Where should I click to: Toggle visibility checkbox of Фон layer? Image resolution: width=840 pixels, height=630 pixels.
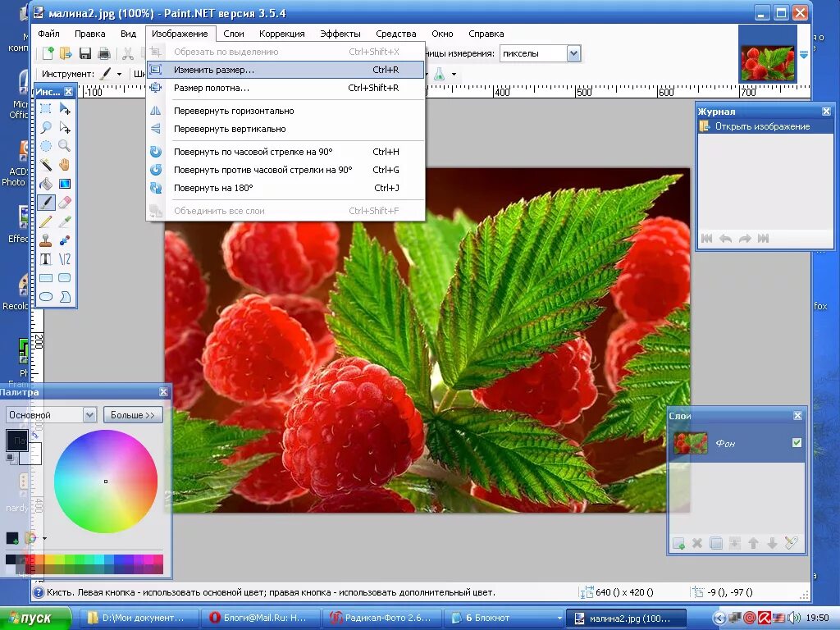pos(797,442)
